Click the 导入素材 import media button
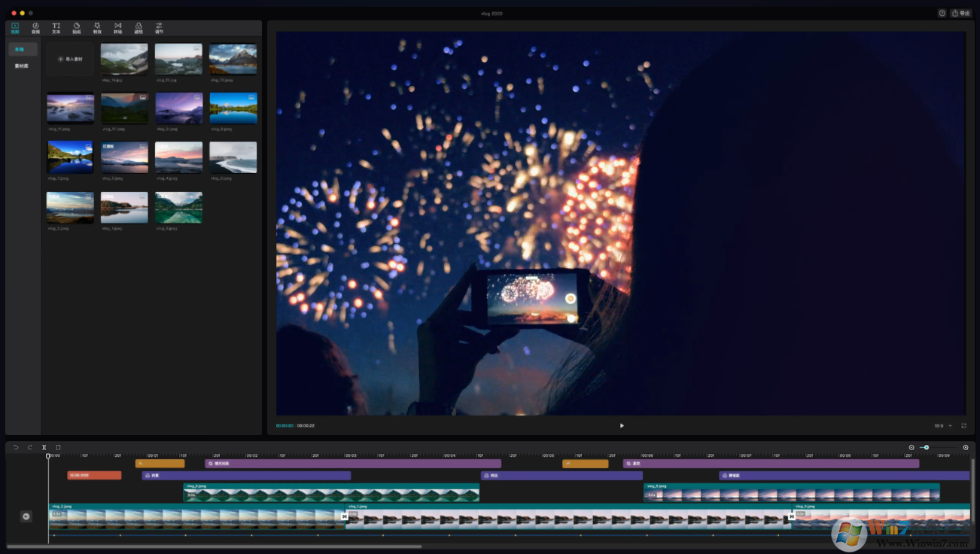This screenshot has width=980, height=554. point(70,59)
